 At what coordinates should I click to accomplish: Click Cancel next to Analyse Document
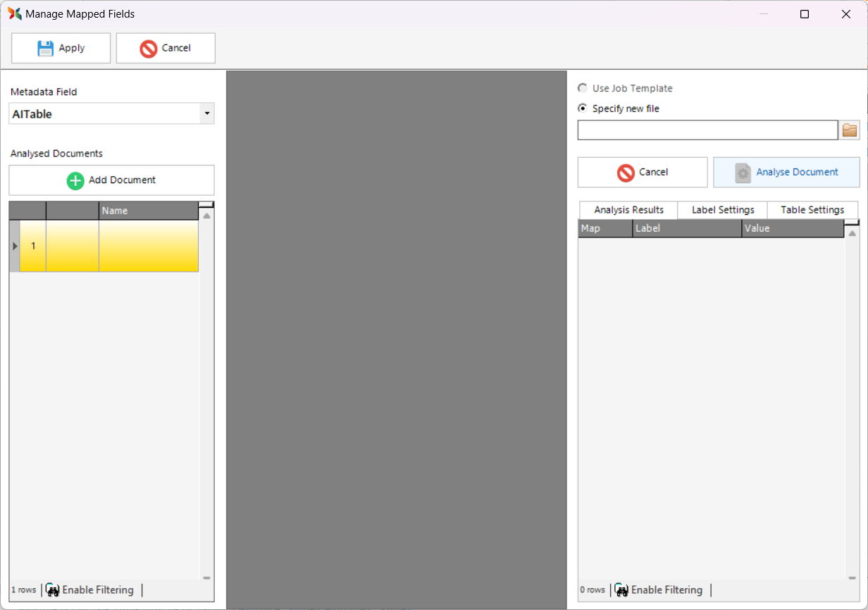point(642,173)
